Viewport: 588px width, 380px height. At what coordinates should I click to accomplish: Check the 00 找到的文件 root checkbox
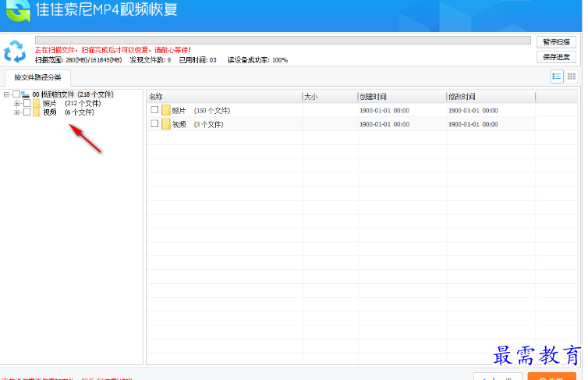tap(16, 94)
